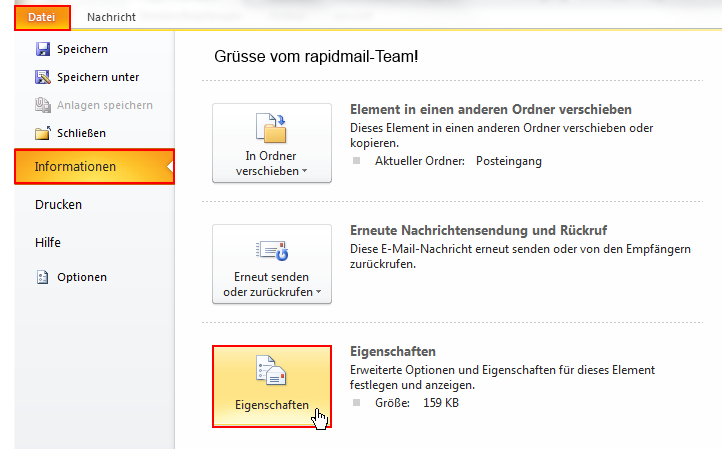Viewport: 722px width, 449px height.
Task: Open Optionen text entry
Action: click(82, 277)
